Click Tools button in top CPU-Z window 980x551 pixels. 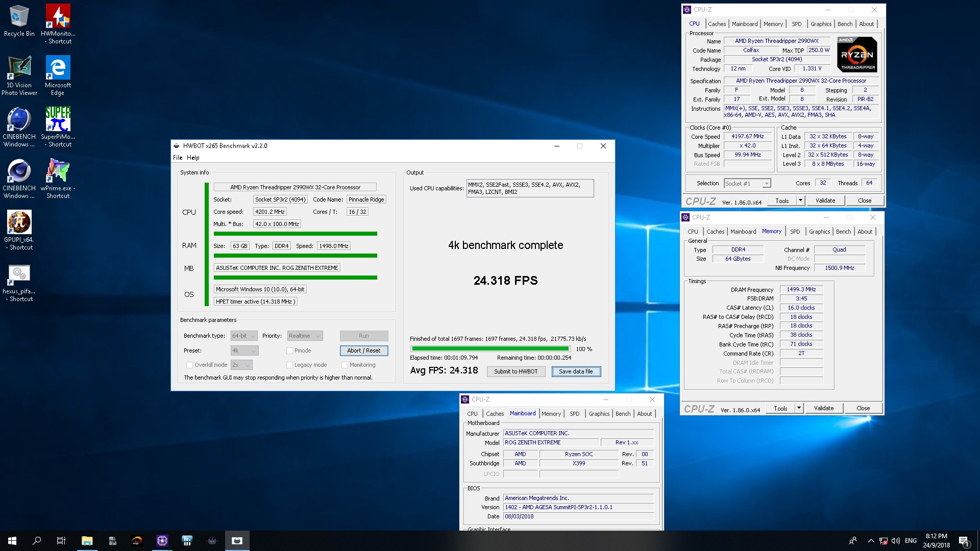[782, 201]
